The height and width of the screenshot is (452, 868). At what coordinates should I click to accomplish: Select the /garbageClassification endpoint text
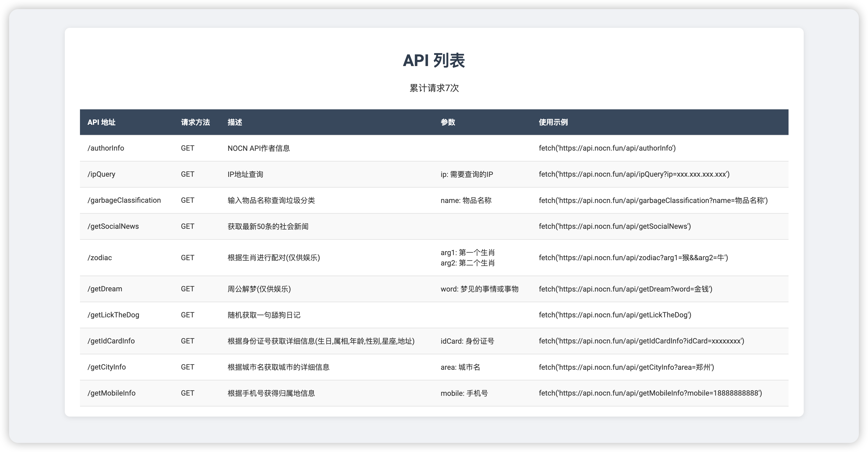point(124,200)
